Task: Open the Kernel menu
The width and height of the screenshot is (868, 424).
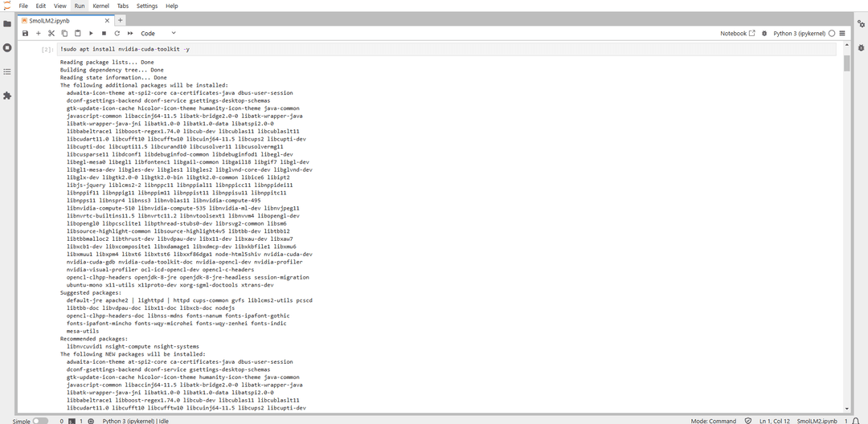Action: point(101,6)
